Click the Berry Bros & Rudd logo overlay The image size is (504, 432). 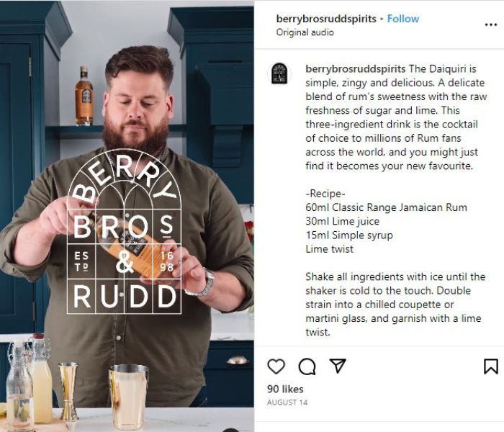124,231
